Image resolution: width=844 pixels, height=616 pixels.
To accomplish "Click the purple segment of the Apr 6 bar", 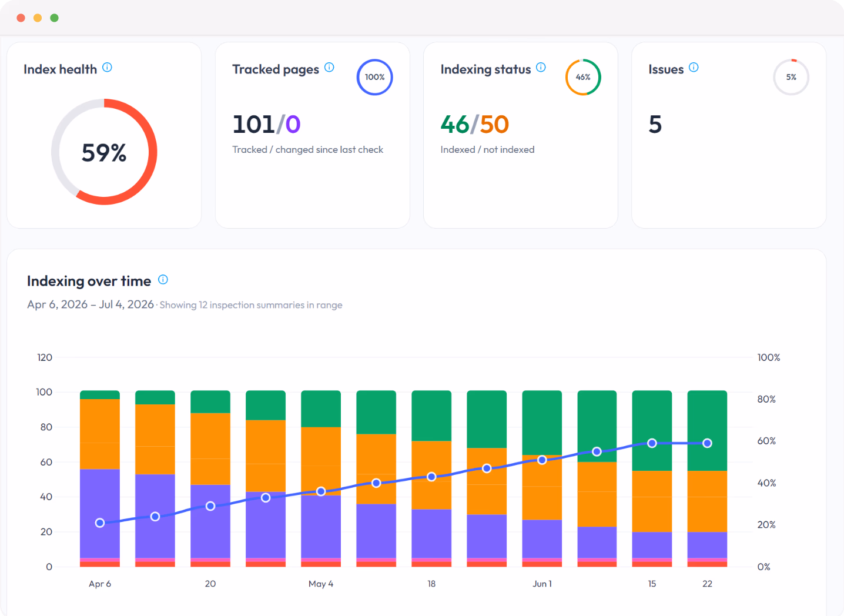I will pyautogui.click(x=100, y=514).
